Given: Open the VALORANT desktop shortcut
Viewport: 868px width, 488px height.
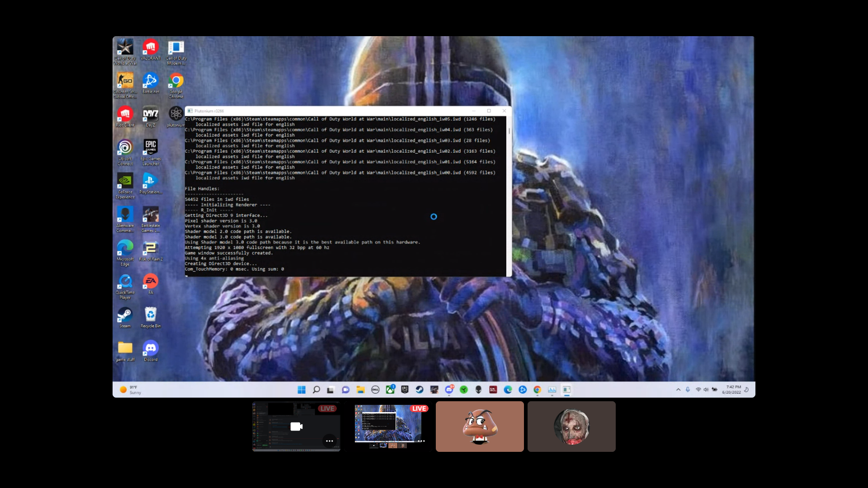Looking at the screenshot, I should [x=151, y=49].
